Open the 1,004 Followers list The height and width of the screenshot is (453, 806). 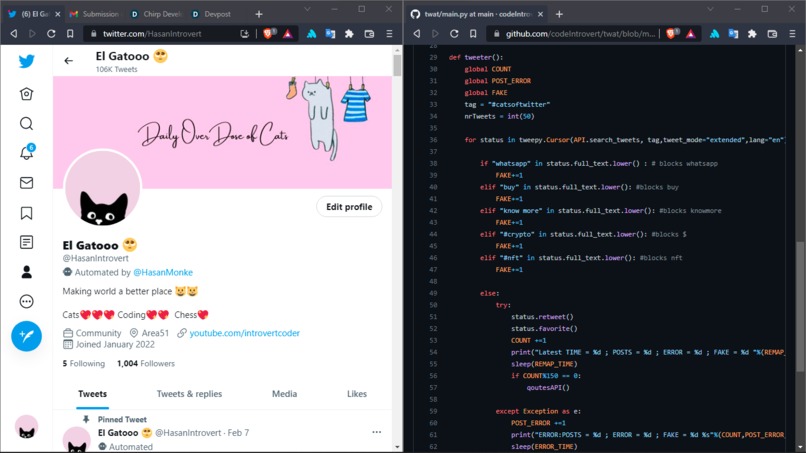(146, 364)
